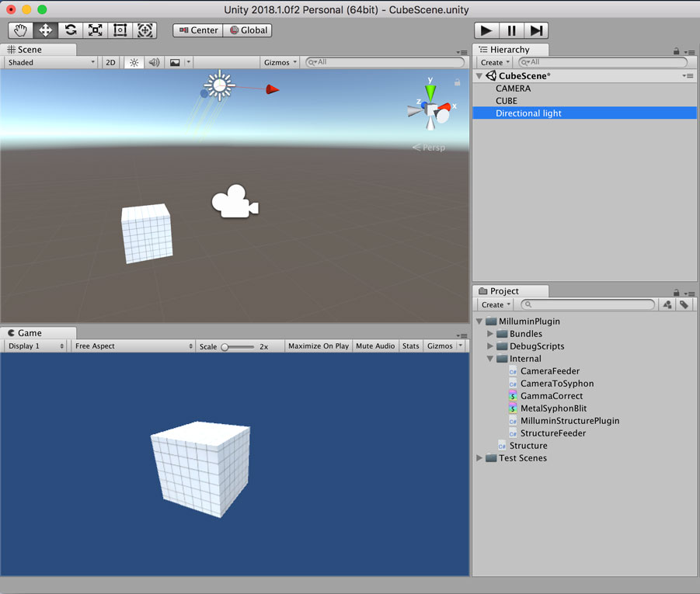Select the Scale tool
This screenshot has width=700, height=594.
coord(95,30)
